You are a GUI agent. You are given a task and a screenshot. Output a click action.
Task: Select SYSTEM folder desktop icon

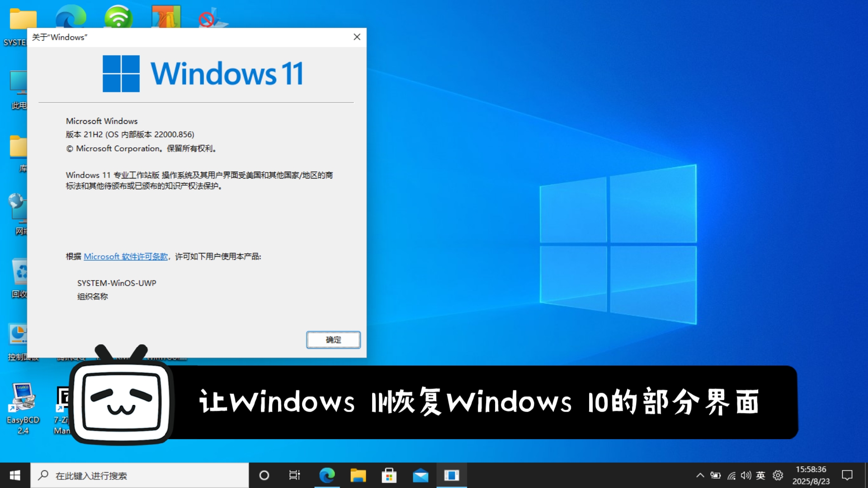[18, 27]
